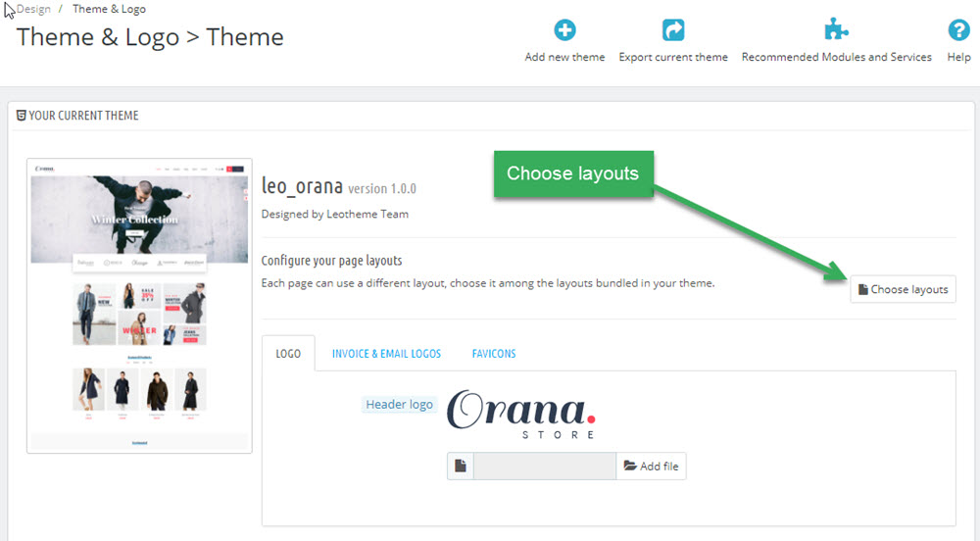Click the Theme & Logo > Theme page title
980x541 pixels.
pos(150,37)
